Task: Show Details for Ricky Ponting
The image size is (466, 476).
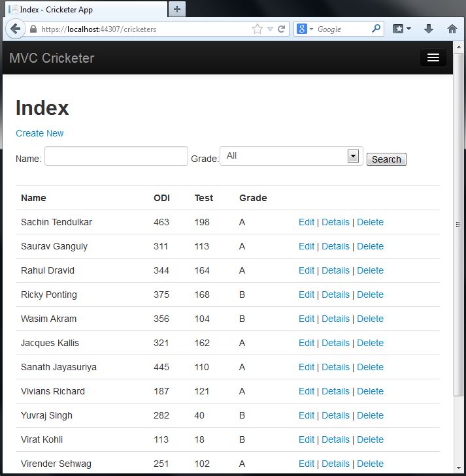Action: (335, 294)
